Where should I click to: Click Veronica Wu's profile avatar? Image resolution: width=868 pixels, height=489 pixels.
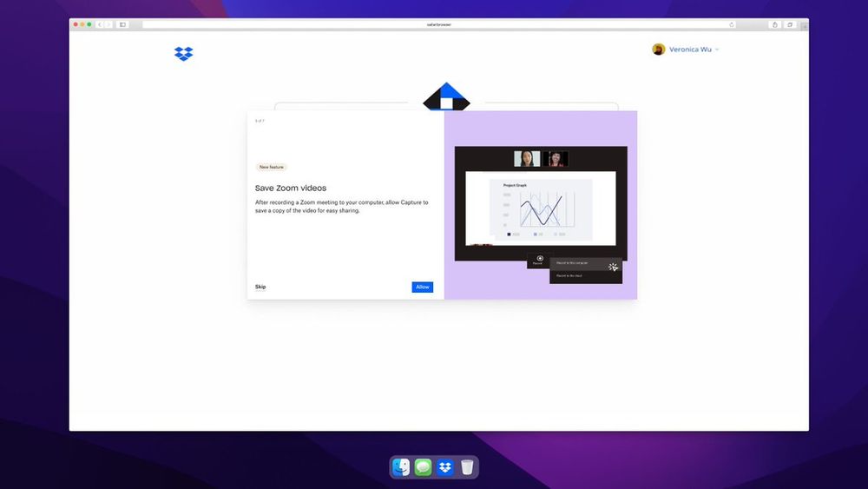pos(658,50)
